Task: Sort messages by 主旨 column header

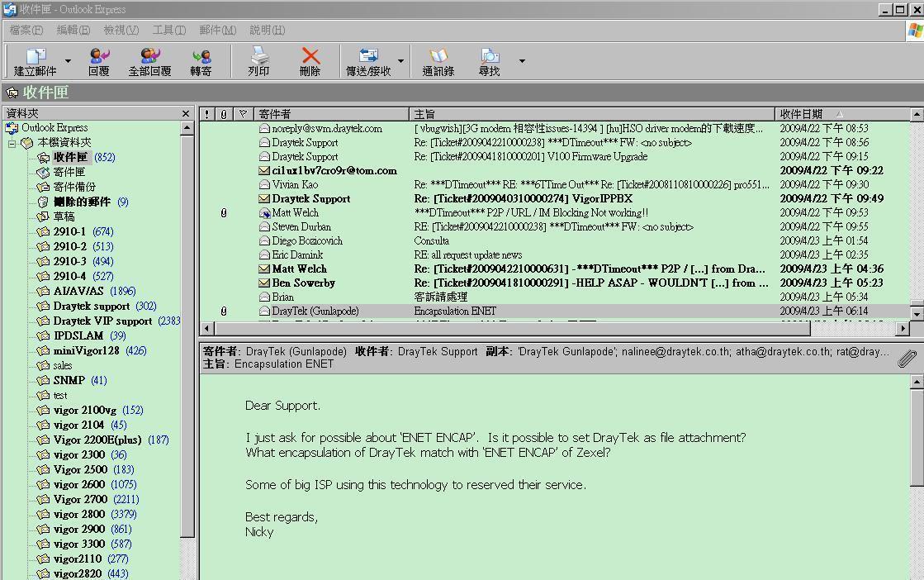Action: [592, 114]
